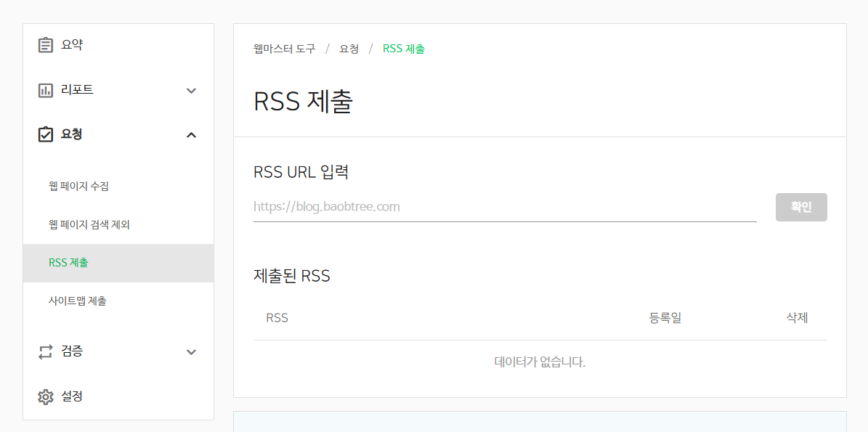This screenshot has width=868, height=432.
Task: Click the 확인 confirm button
Action: 801,207
